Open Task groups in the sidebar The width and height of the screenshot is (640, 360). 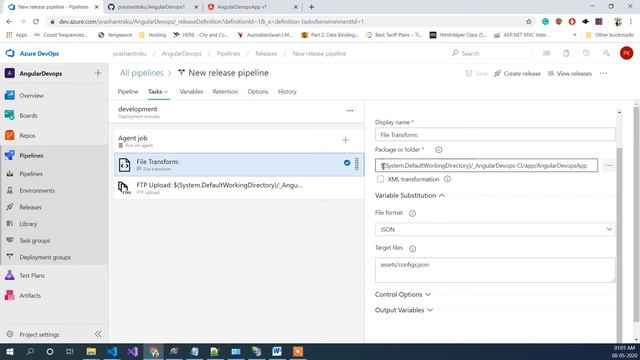click(x=35, y=241)
